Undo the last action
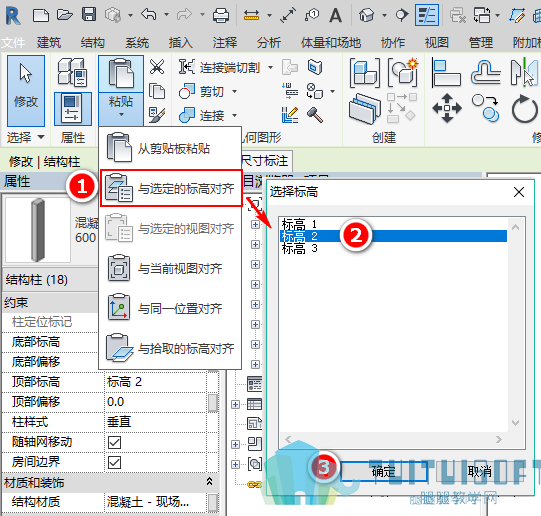Image resolution: width=541 pixels, height=516 pixels. click(149, 15)
